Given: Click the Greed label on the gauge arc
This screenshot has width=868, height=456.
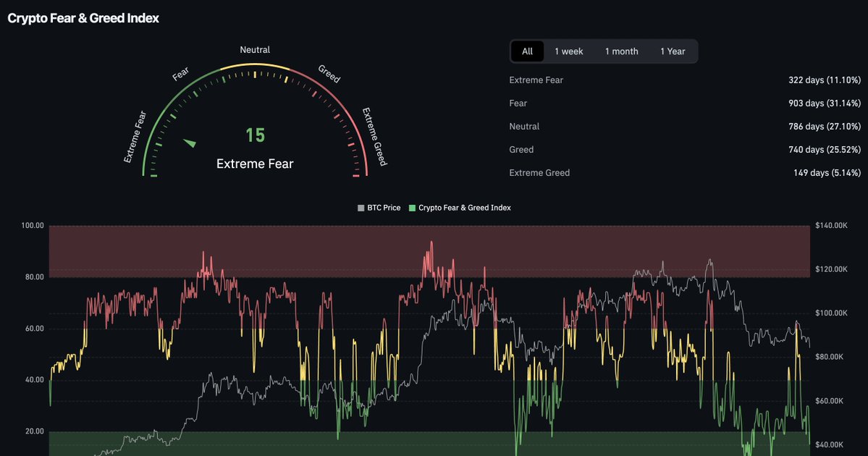Looking at the screenshot, I should click(329, 74).
